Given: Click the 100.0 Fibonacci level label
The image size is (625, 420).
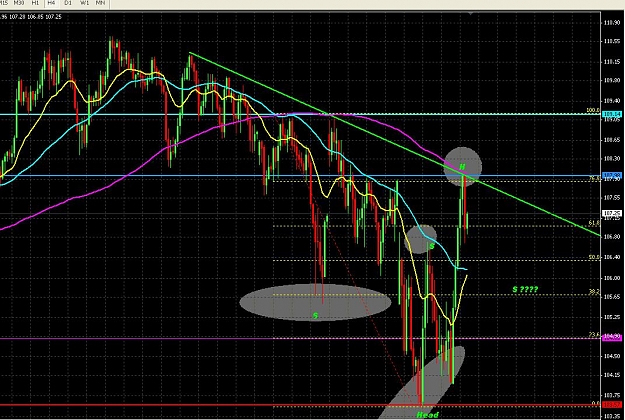Looking at the screenshot, I should [x=593, y=110].
